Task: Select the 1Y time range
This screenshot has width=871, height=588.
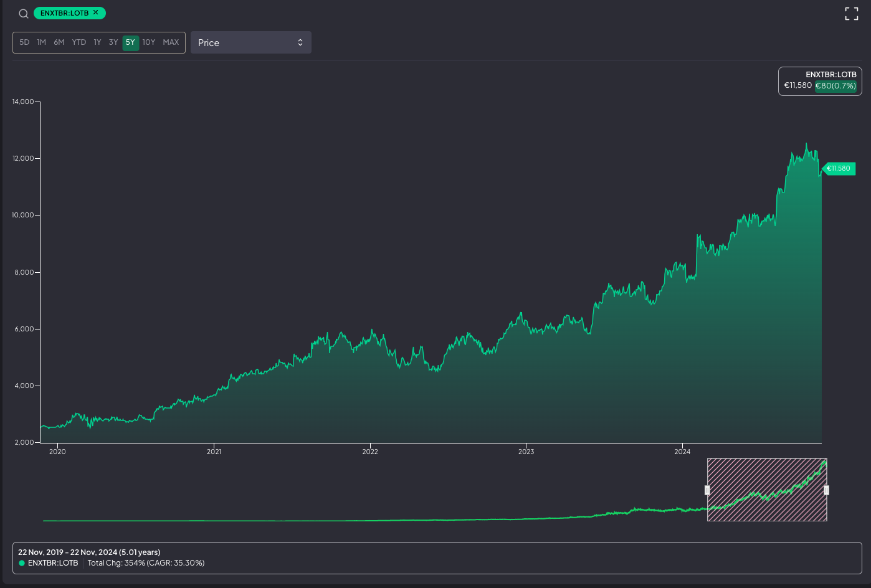Action: pos(98,42)
